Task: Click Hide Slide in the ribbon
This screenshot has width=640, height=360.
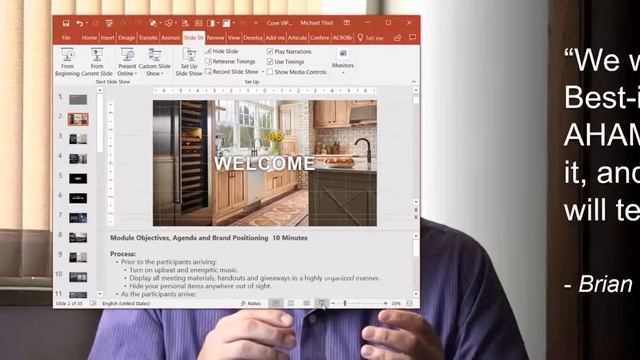Action: click(x=222, y=51)
